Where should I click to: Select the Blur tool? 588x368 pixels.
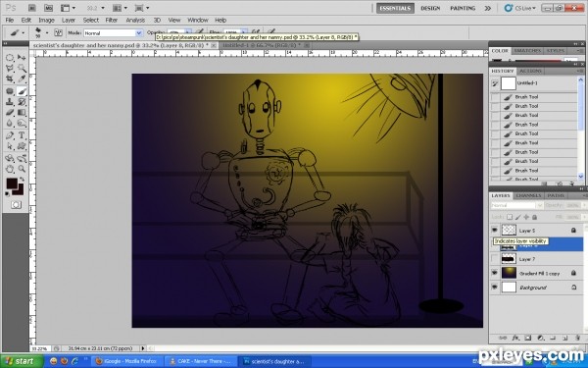tap(10, 123)
